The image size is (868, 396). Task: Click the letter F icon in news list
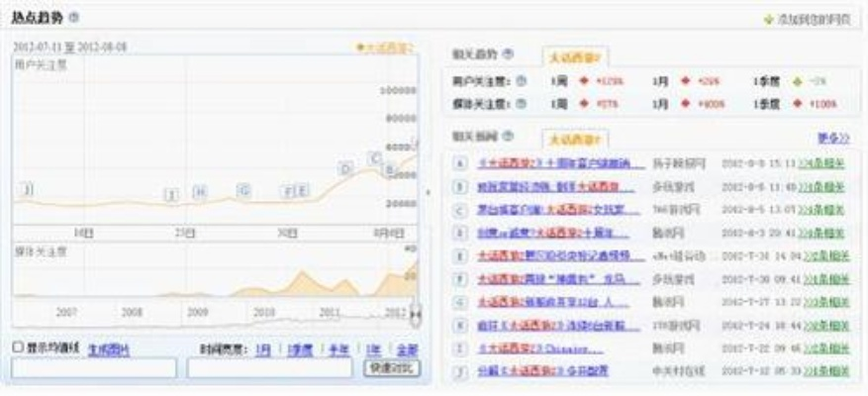(x=459, y=279)
